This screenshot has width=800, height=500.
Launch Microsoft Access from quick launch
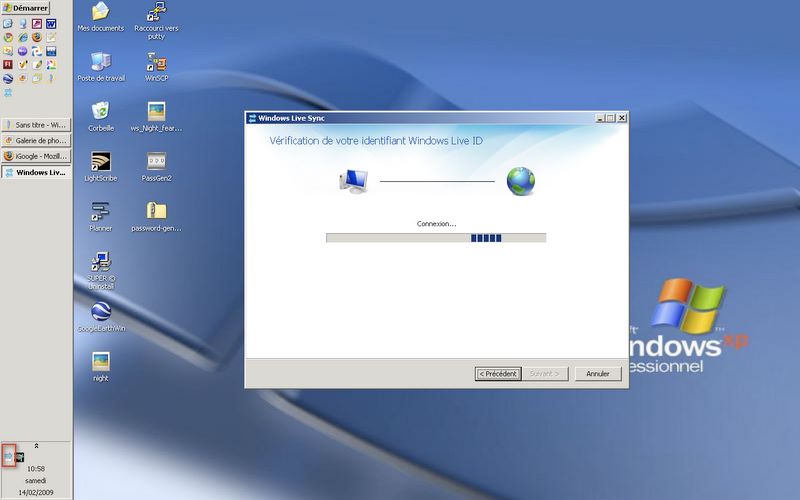[37, 23]
